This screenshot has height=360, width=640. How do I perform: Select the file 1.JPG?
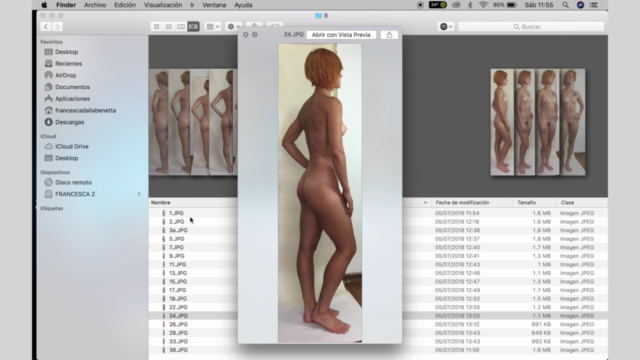176,213
